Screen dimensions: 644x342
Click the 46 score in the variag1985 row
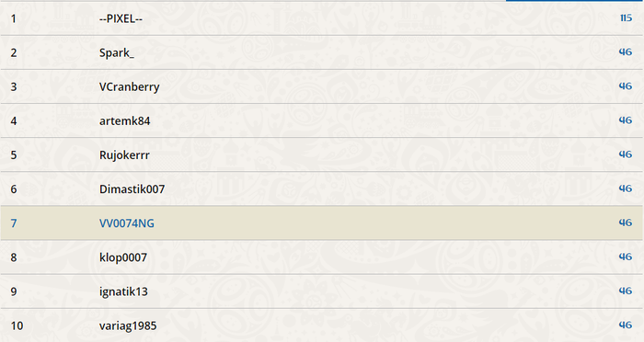[x=626, y=325]
